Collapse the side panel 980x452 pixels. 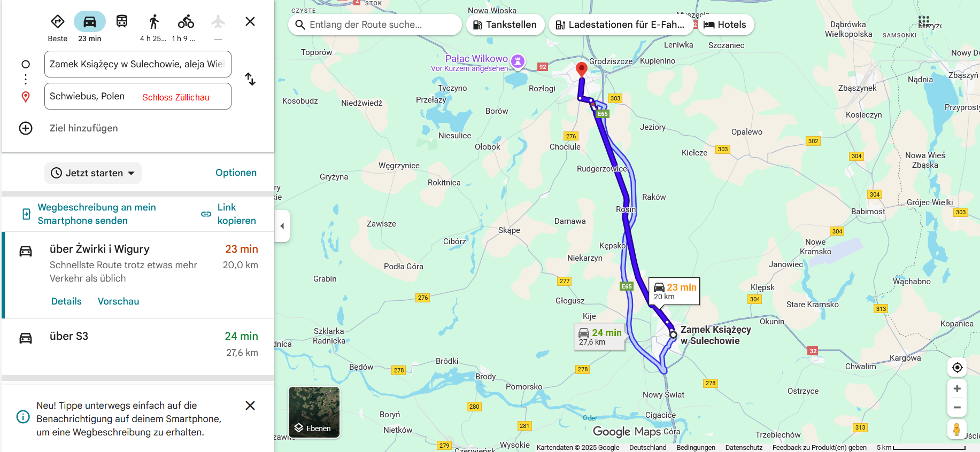(x=282, y=226)
